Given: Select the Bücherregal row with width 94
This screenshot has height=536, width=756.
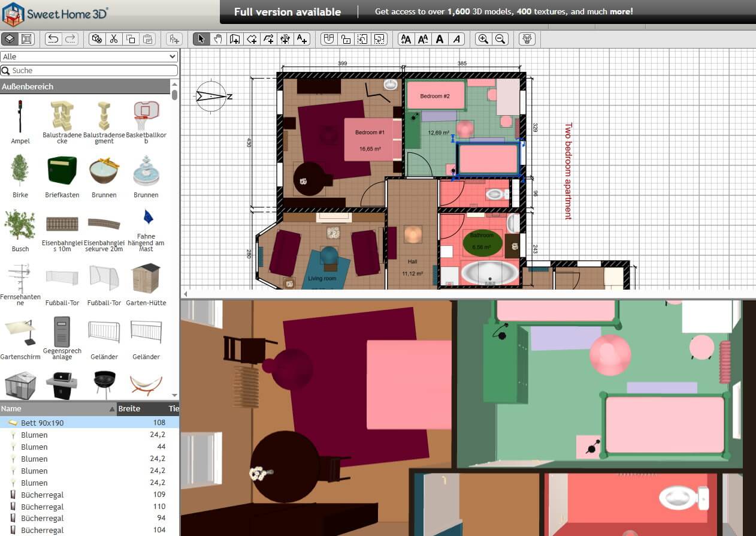Looking at the screenshot, I should [x=89, y=519].
